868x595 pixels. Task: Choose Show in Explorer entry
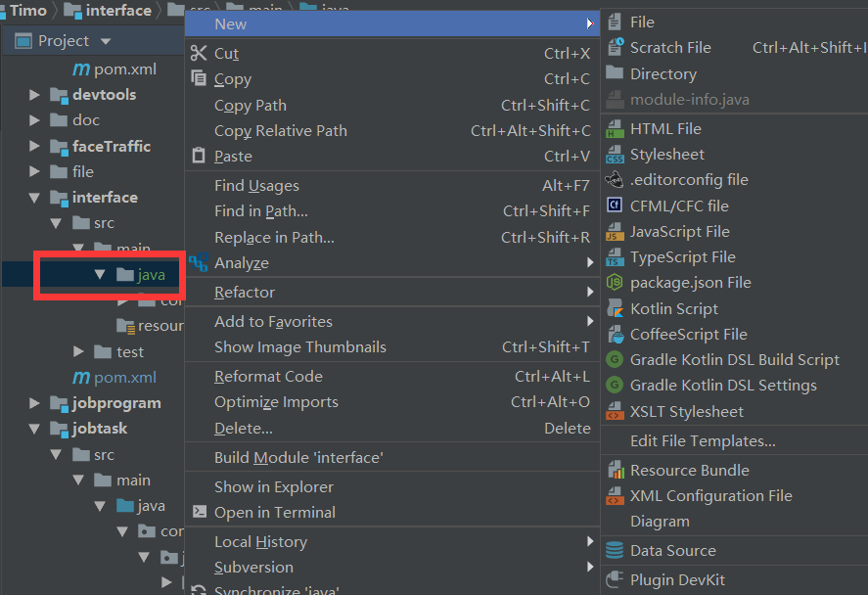392,486
